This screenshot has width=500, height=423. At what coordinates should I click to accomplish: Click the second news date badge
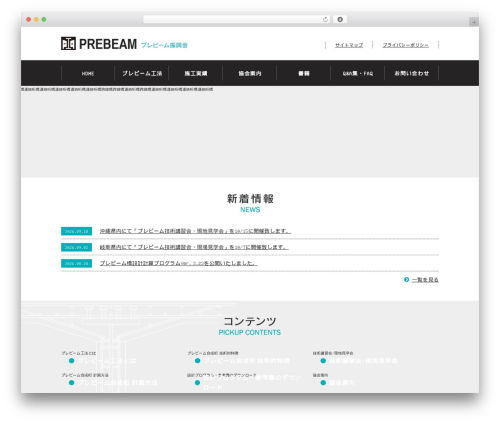coord(76,247)
